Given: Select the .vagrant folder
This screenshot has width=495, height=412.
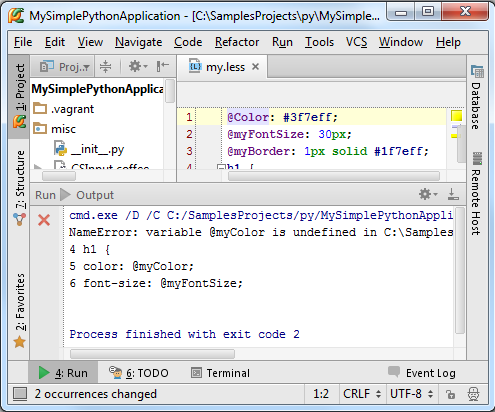Looking at the screenshot, I should click(x=64, y=109).
